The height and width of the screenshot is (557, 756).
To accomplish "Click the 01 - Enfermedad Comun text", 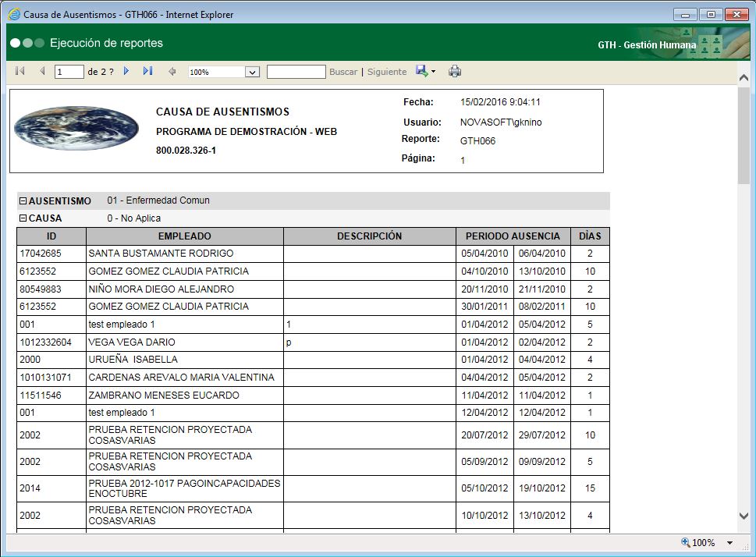I will pos(158,200).
